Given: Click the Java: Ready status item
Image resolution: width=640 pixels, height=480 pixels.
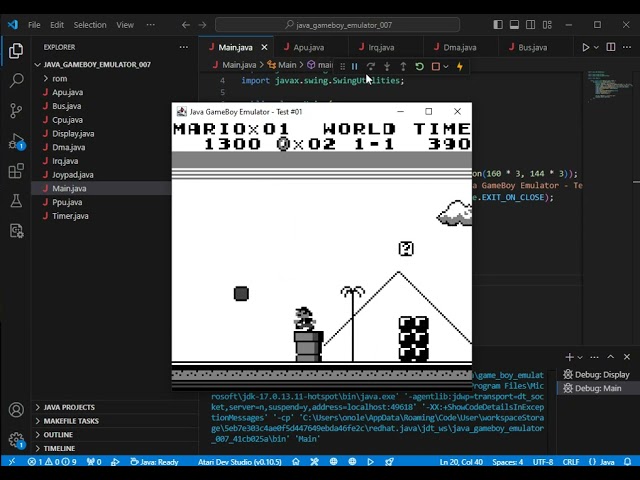Looking at the screenshot, I should coord(154,462).
